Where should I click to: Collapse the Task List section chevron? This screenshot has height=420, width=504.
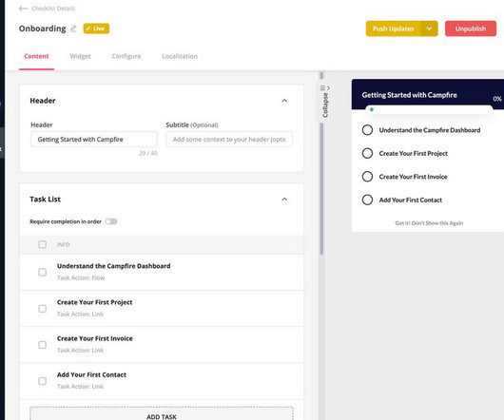[284, 200]
